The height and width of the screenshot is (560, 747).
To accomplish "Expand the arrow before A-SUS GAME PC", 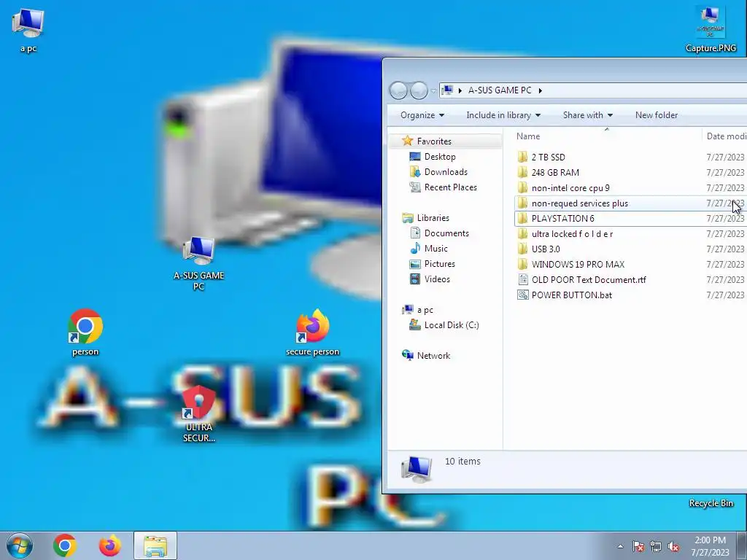I will (x=460, y=90).
